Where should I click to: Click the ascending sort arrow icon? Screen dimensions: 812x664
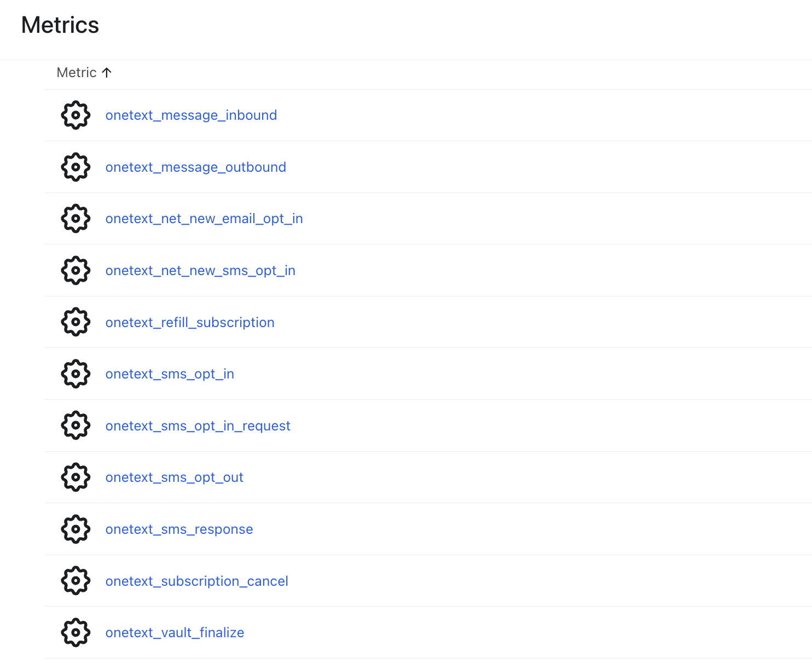coord(107,72)
